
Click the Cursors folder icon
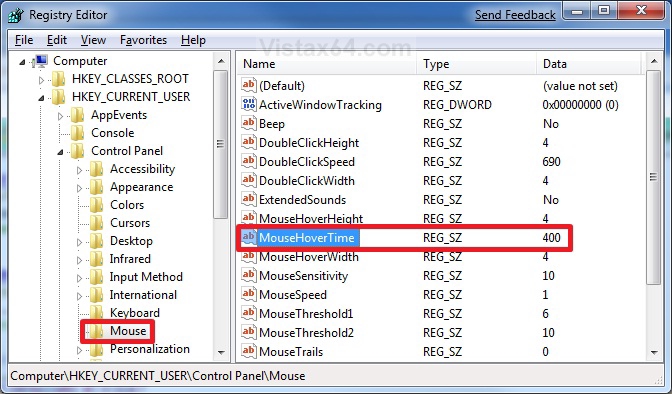tap(96, 223)
